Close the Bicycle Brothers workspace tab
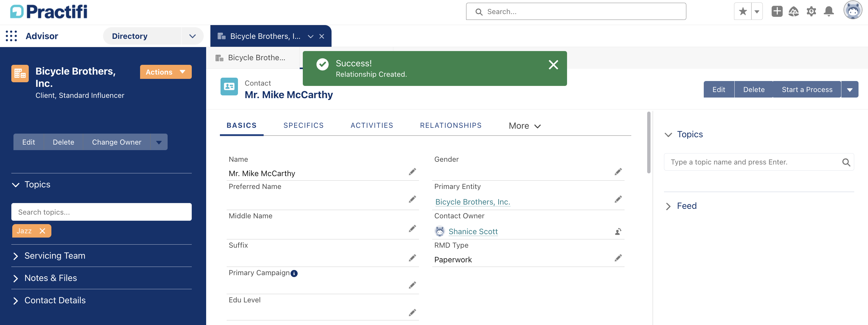 click(322, 36)
